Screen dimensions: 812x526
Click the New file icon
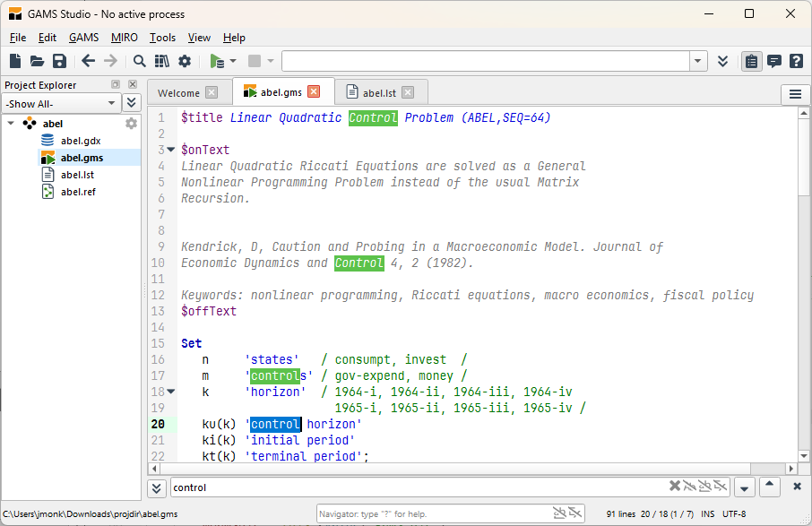15,61
